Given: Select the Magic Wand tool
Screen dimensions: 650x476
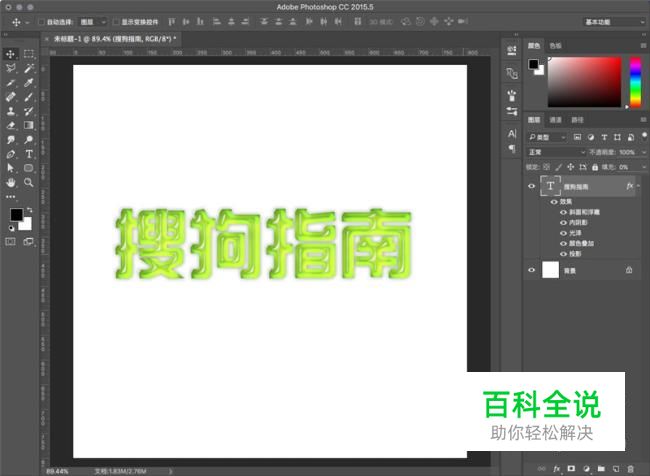Looking at the screenshot, I should (x=29, y=68).
